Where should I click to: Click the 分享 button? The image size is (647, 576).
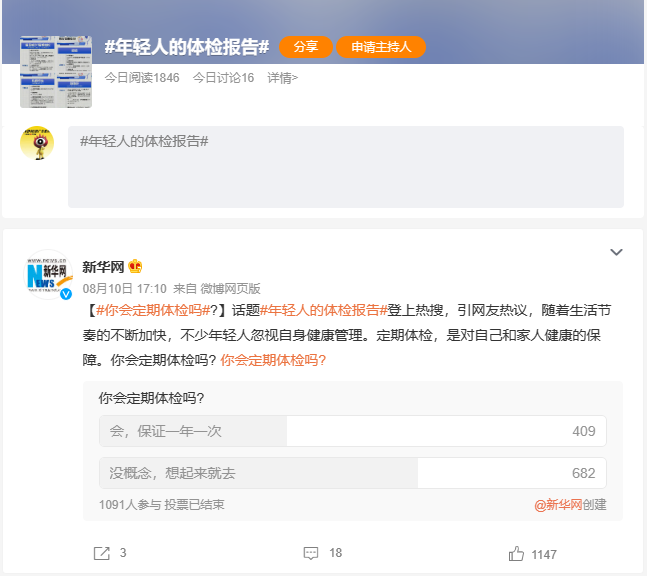point(305,47)
